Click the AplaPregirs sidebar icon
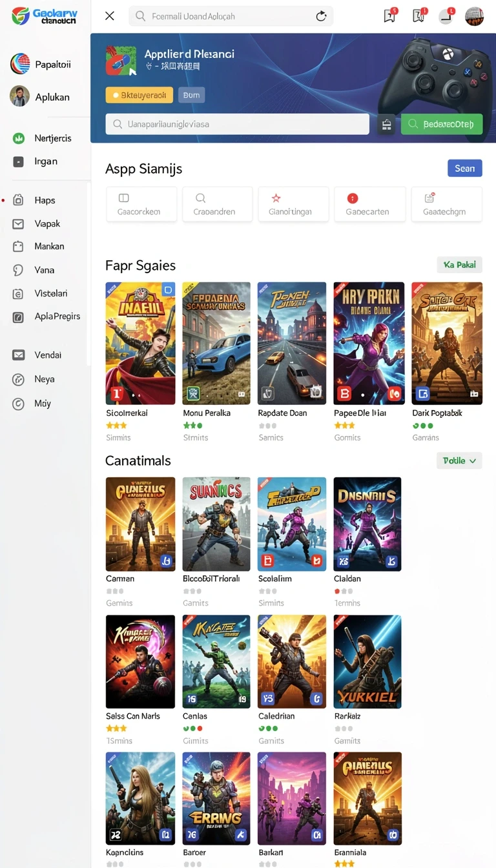Screen dimensions: 496x868 click(19, 316)
